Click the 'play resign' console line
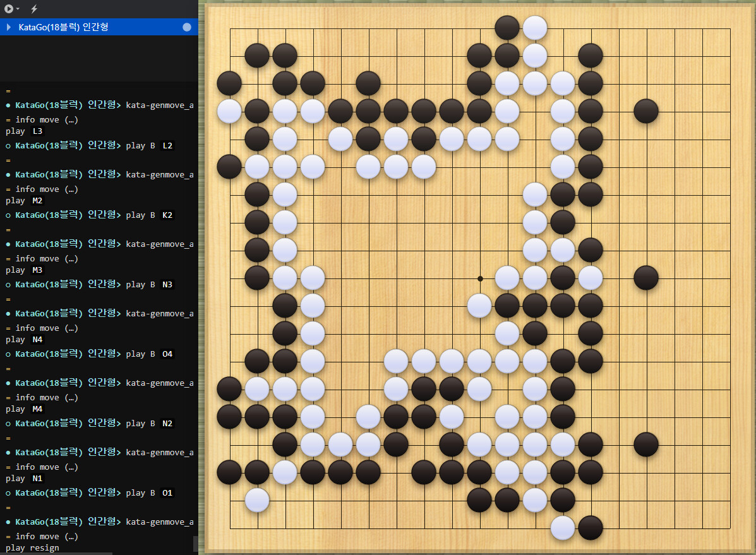Viewport: 756px width, 555px height. pyautogui.click(x=32, y=548)
